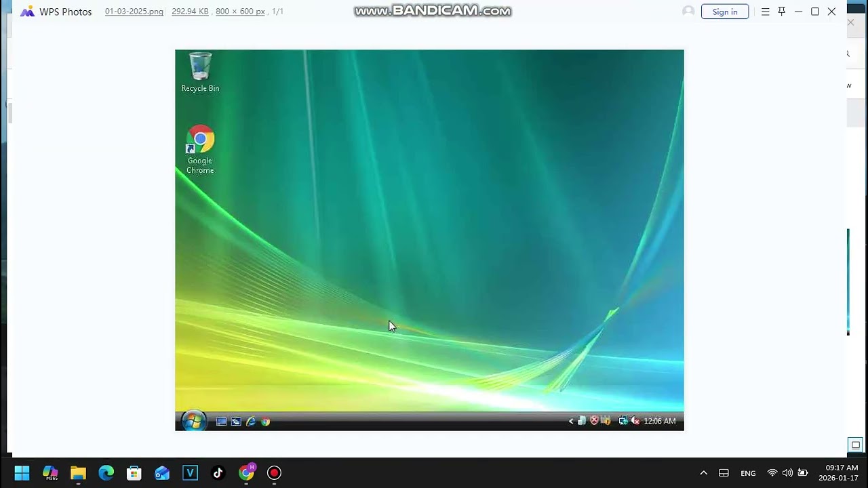Pin the WPS Photos window on top
Viewport: 868px width, 488px height.
tap(782, 12)
